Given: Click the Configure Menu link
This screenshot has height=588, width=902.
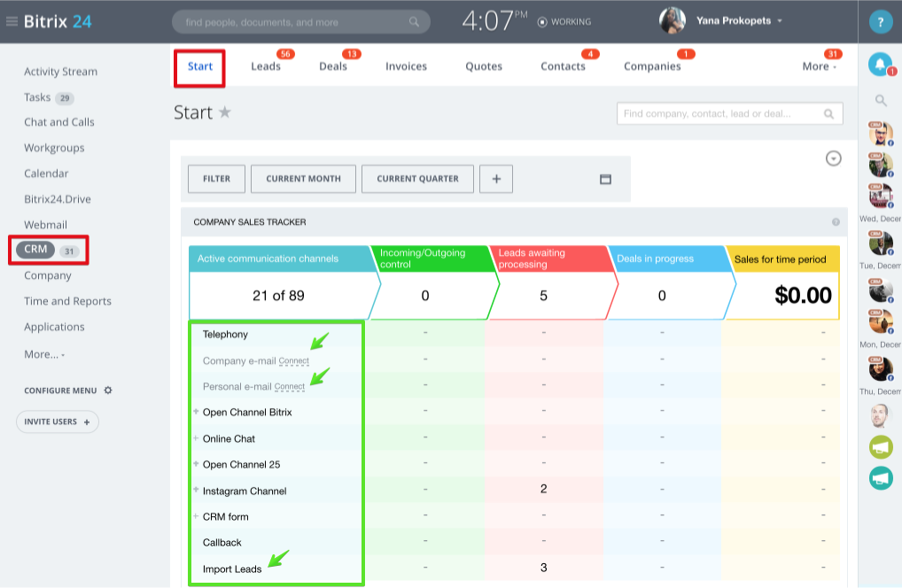Looking at the screenshot, I should click(x=60, y=391).
